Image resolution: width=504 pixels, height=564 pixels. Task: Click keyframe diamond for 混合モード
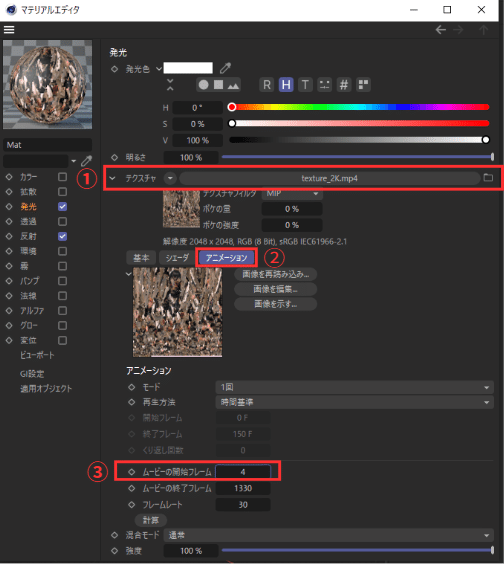[114, 535]
